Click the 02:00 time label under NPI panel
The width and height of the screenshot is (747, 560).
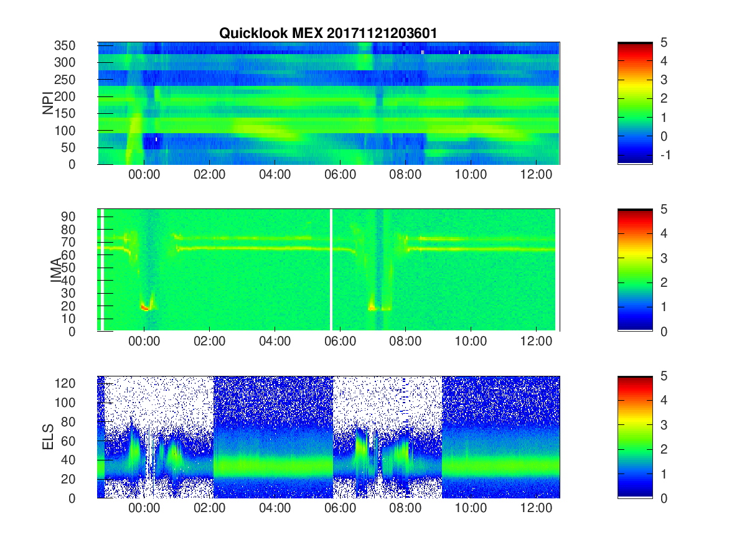tap(210, 175)
